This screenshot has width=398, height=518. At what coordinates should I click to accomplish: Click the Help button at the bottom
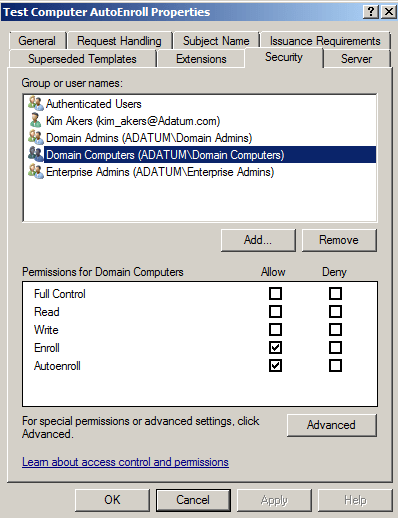(x=355, y=500)
